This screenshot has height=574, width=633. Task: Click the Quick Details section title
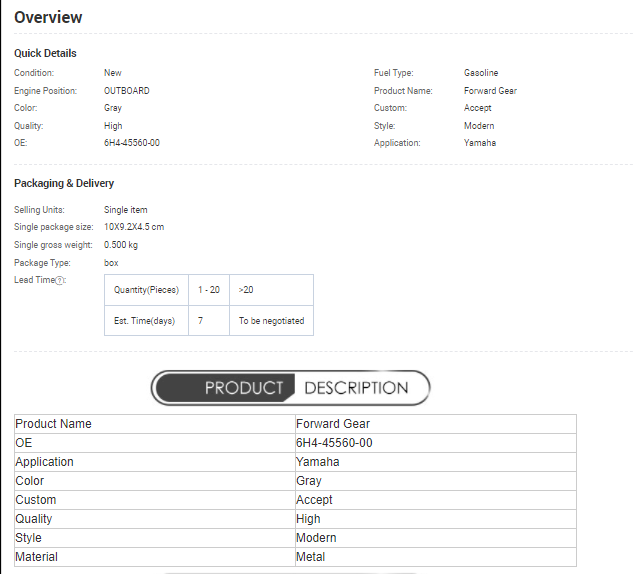coord(45,53)
